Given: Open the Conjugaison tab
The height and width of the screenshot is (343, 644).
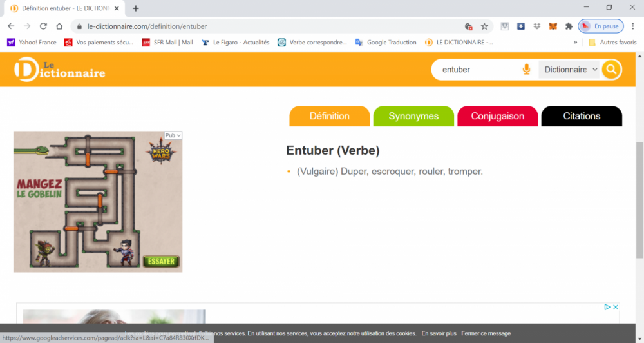Looking at the screenshot, I should [x=497, y=116].
